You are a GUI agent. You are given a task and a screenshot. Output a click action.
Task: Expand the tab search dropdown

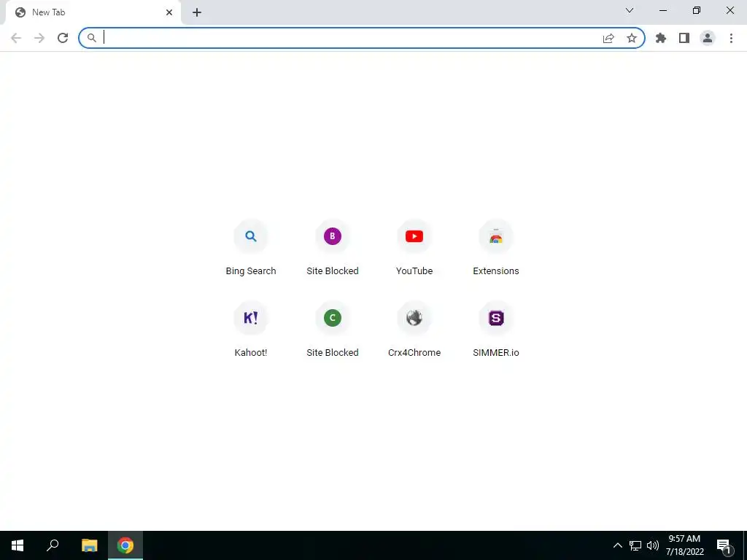tap(630, 10)
